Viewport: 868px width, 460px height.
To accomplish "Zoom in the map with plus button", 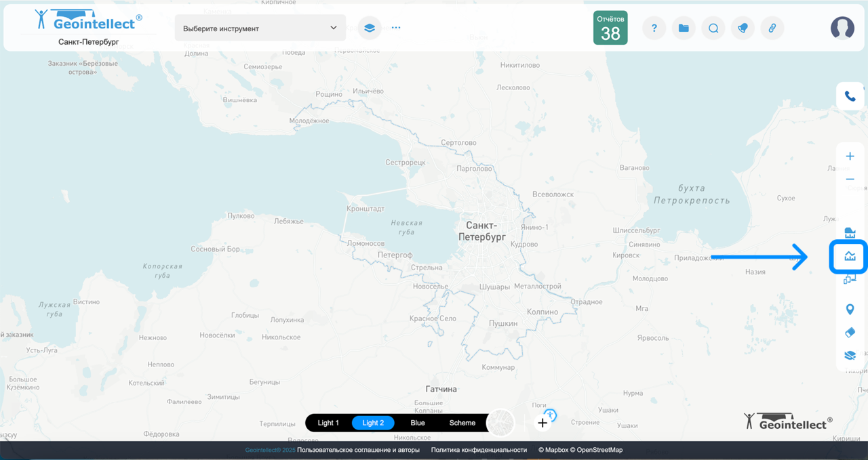I will (850, 156).
